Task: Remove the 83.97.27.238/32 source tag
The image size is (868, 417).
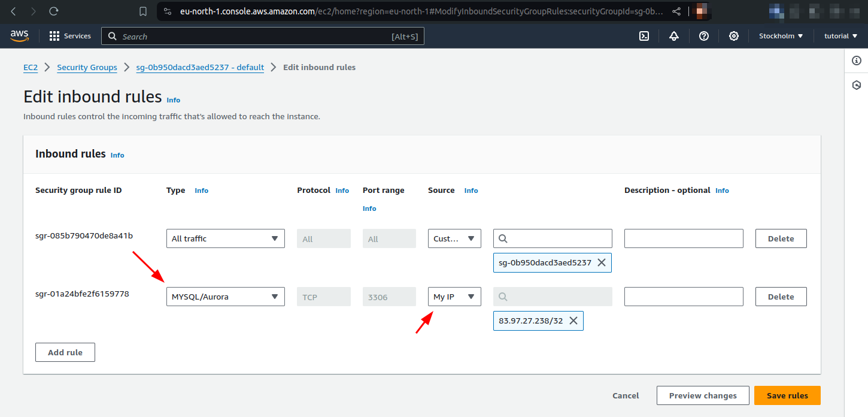Action: [573, 321]
